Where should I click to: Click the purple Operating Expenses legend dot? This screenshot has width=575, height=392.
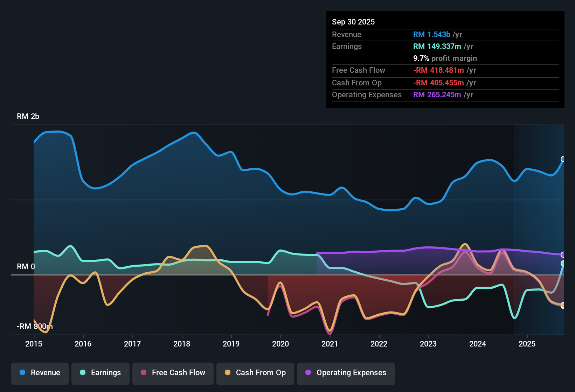pyautogui.click(x=308, y=373)
